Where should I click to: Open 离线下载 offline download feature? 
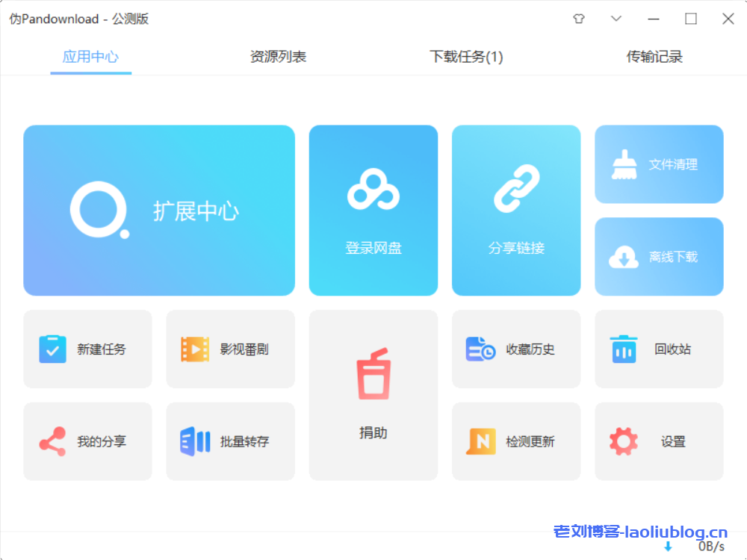coord(658,256)
